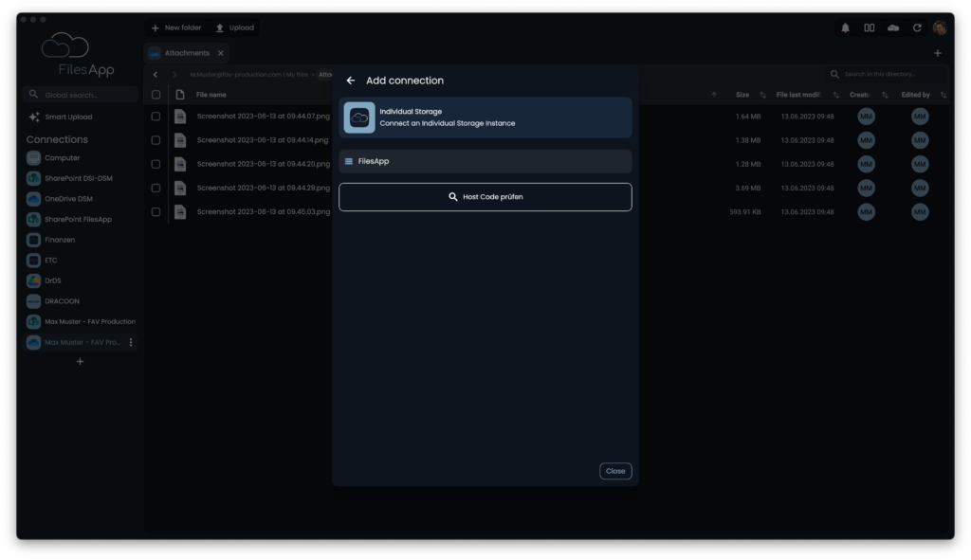Click the 593.91 KB size cell
This screenshot has height=560, width=971.
(745, 211)
